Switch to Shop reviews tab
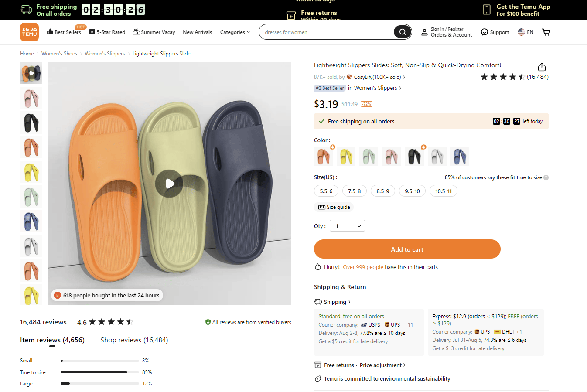The image size is (587, 392). (x=134, y=340)
